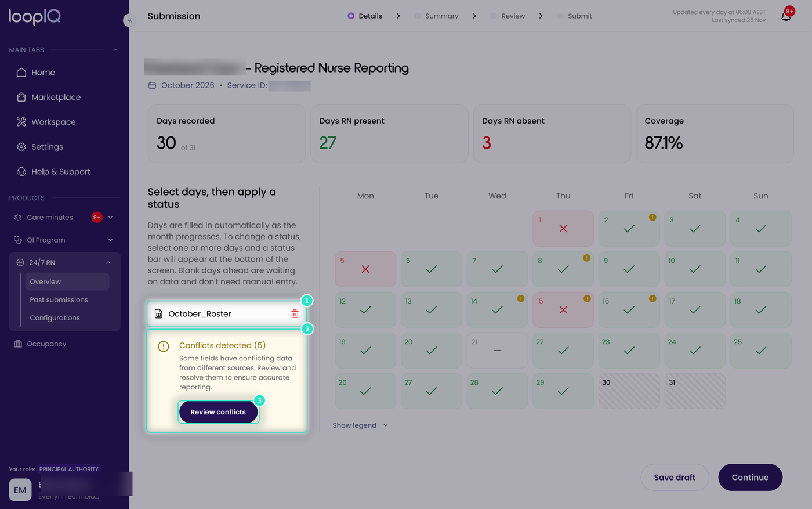
Task: Go to the Review step
Action: coord(507,16)
